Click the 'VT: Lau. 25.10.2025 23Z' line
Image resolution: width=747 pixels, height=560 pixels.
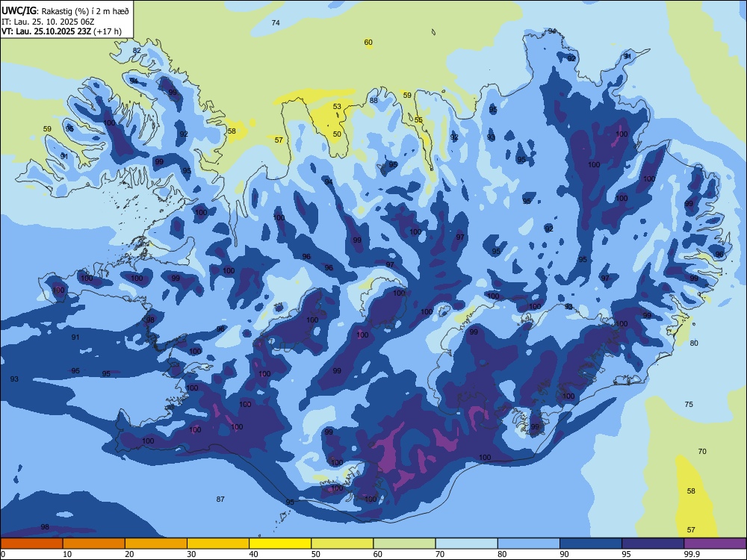46,32
